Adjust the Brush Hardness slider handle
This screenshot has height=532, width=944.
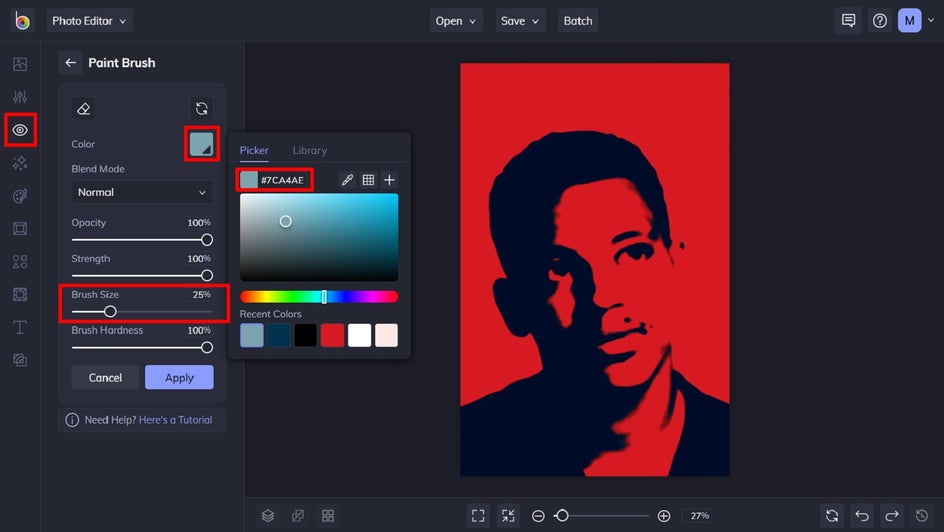(x=206, y=348)
